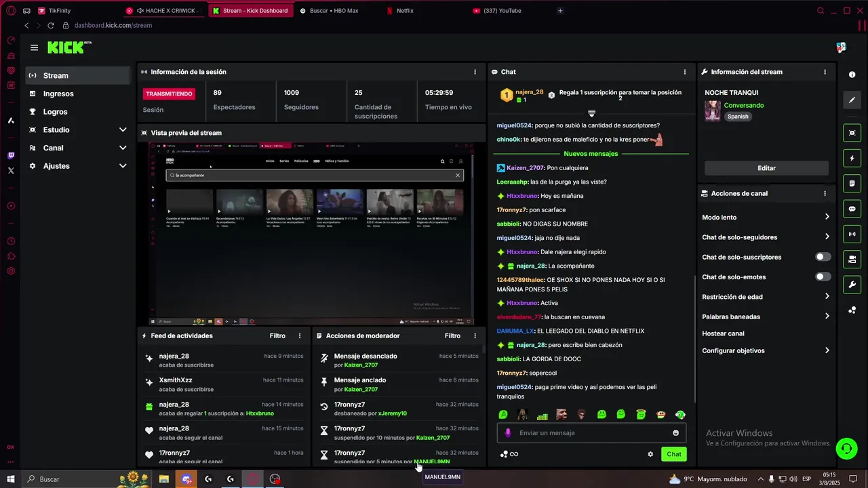The width and height of the screenshot is (868, 488).
Task: Reload the page with browser refresh icon
Action: click(50, 25)
